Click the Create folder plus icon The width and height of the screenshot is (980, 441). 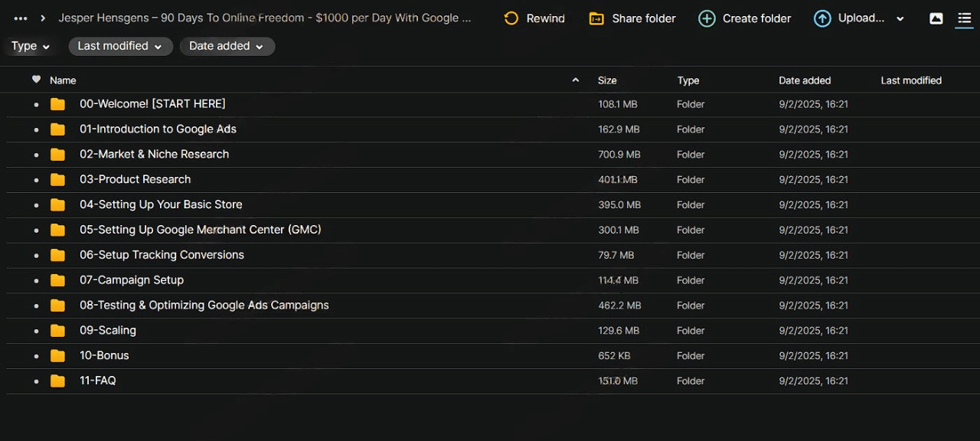[707, 18]
